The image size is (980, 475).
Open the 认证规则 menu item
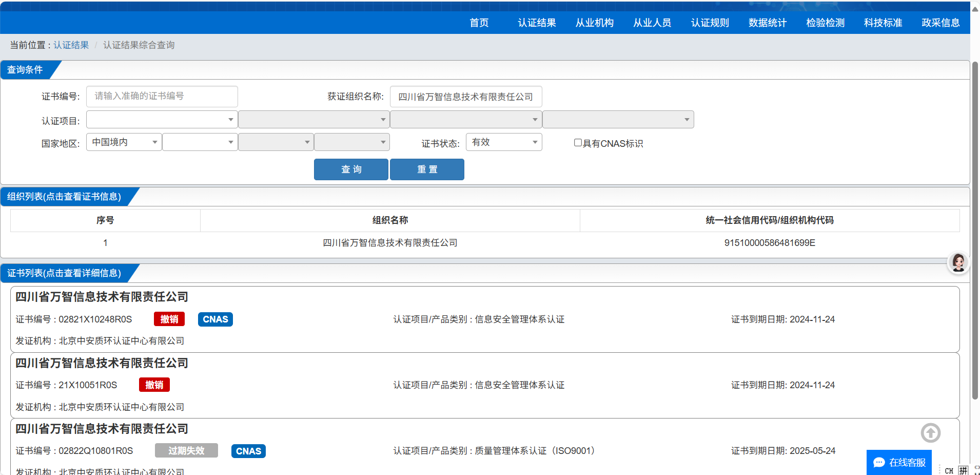click(x=710, y=23)
